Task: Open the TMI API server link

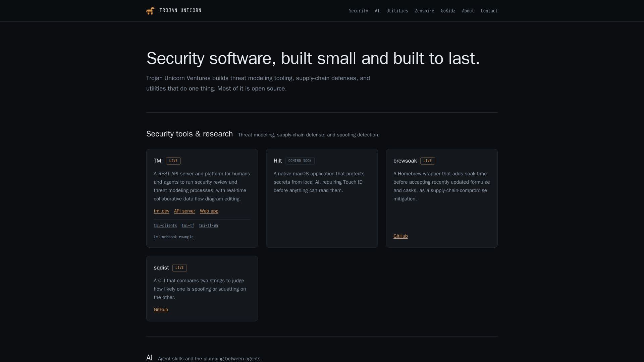Action: click(184, 211)
